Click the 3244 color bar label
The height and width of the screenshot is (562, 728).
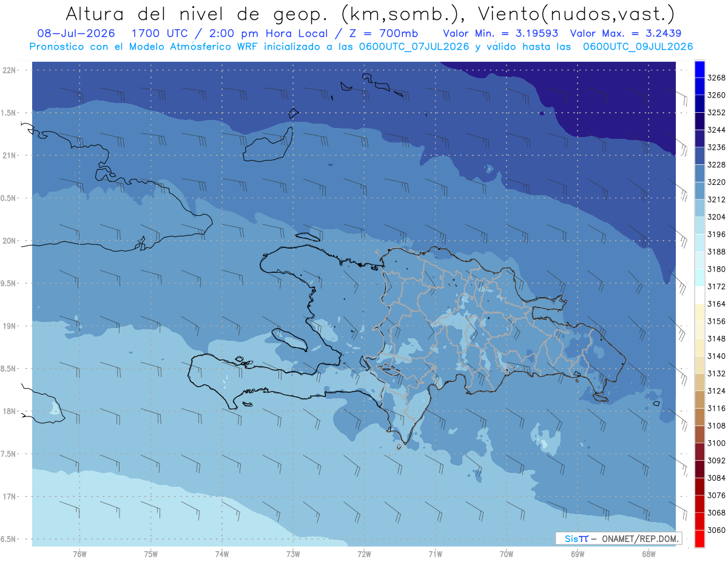[716, 130]
